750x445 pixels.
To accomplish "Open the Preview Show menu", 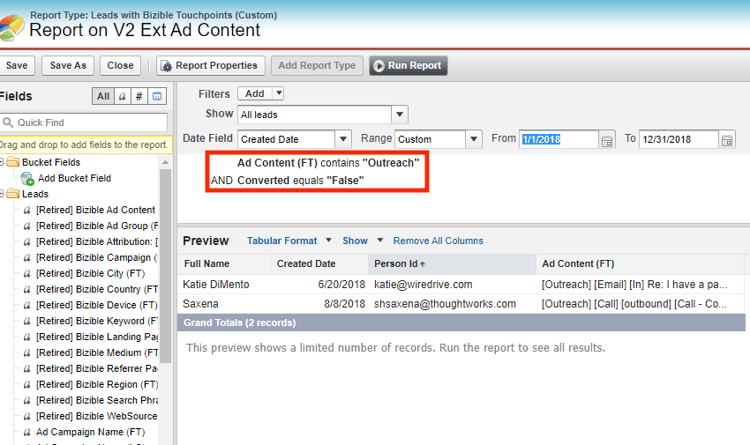I will pos(363,241).
